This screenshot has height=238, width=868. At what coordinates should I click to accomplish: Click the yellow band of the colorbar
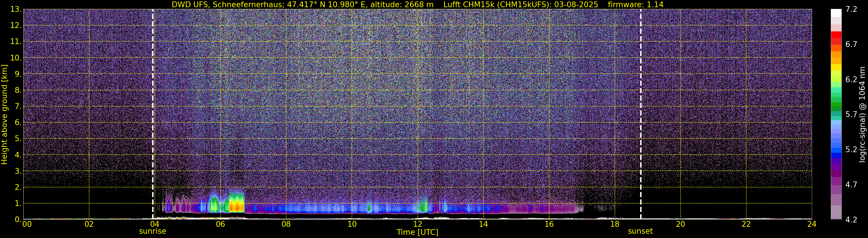coord(836,67)
